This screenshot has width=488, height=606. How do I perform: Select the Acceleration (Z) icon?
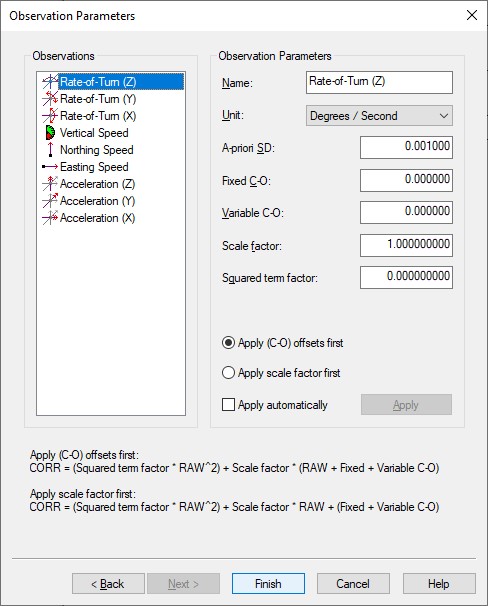pos(50,184)
